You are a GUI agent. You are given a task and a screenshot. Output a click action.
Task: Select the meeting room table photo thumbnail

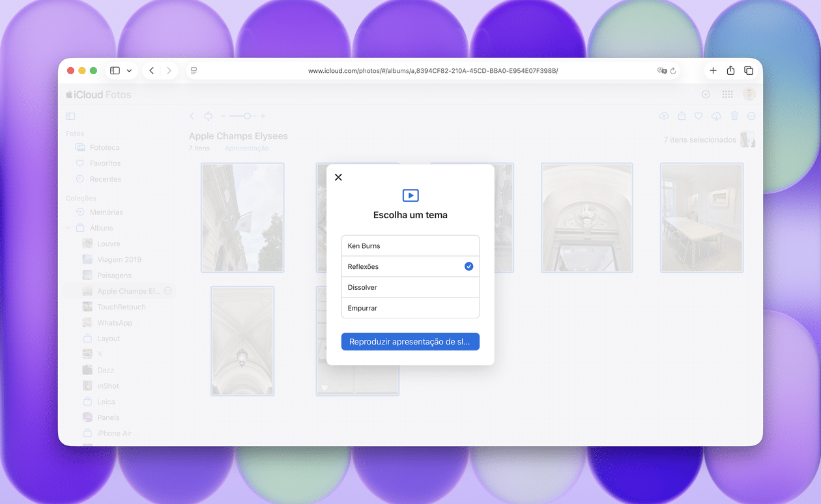click(x=702, y=217)
